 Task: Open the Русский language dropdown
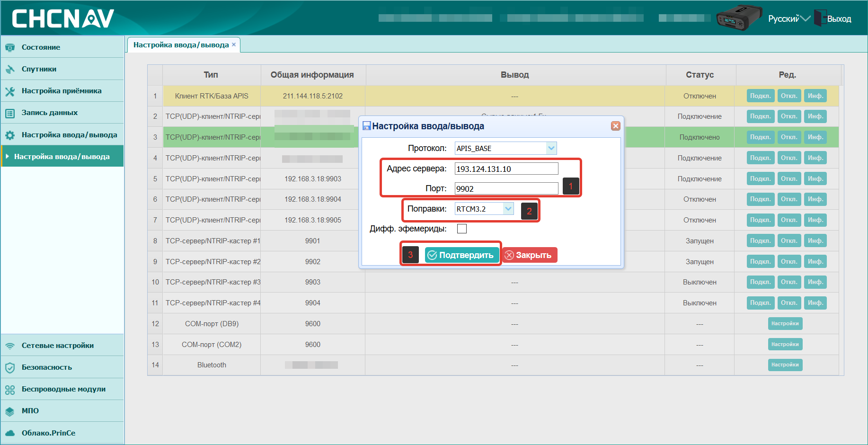tap(789, 18)
